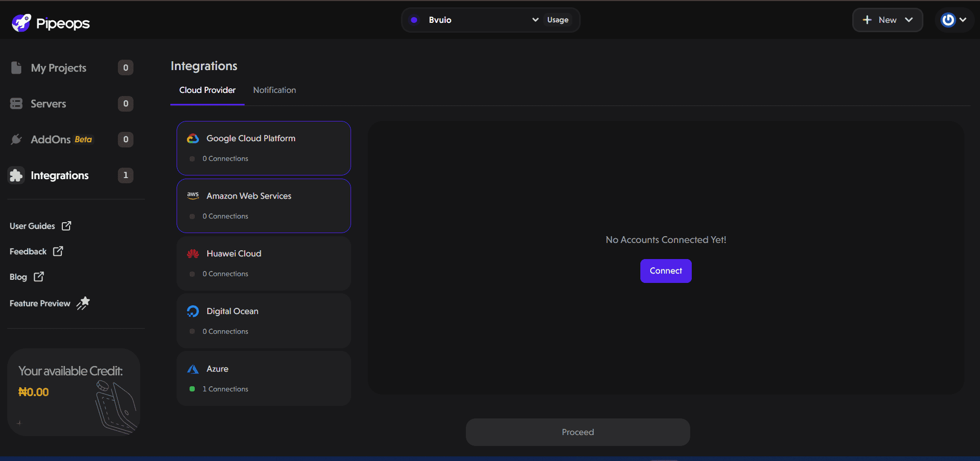Viewport: 980px width, 461px height.
Task: Click the Bvuio workspace name
Action: click(440, 20)
